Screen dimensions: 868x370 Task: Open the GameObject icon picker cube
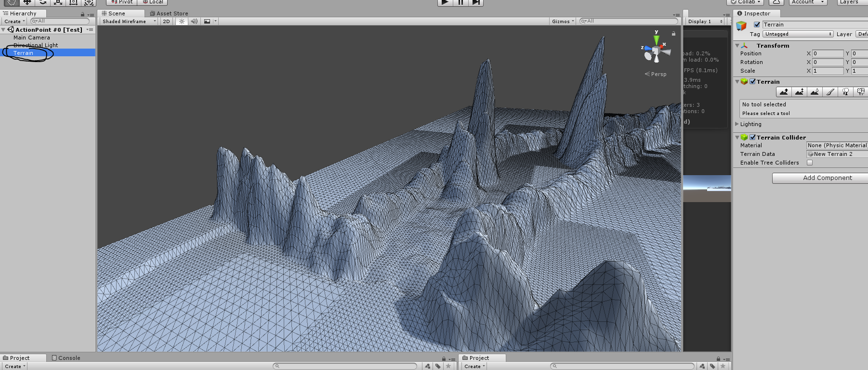741,26
